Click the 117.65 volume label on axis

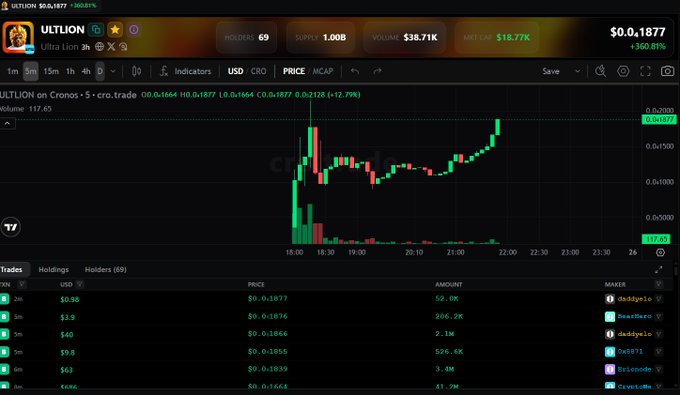[656, 239]
